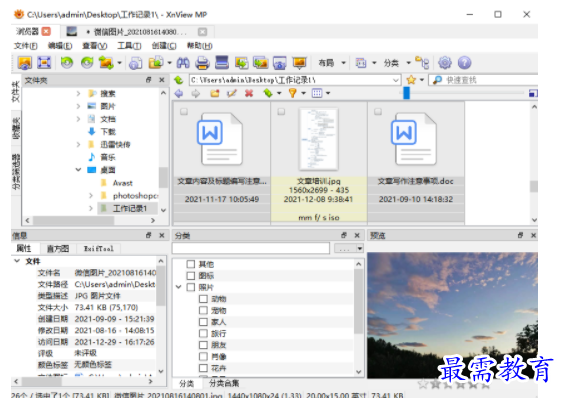Check the 照片 category checkbox

coord(191,287)
